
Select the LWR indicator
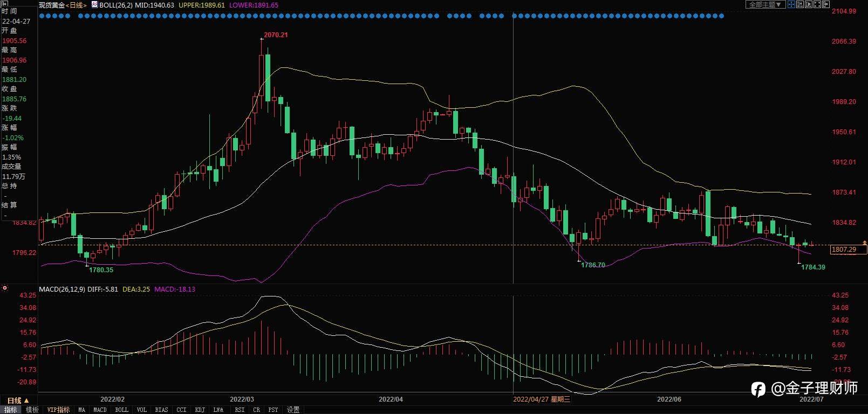pyautogui.click(x=218, y=410)
